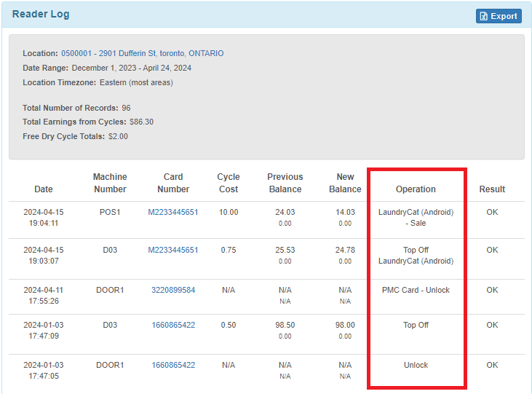Open card M2233445651 in the 19:03:07 row

point(173,250)
